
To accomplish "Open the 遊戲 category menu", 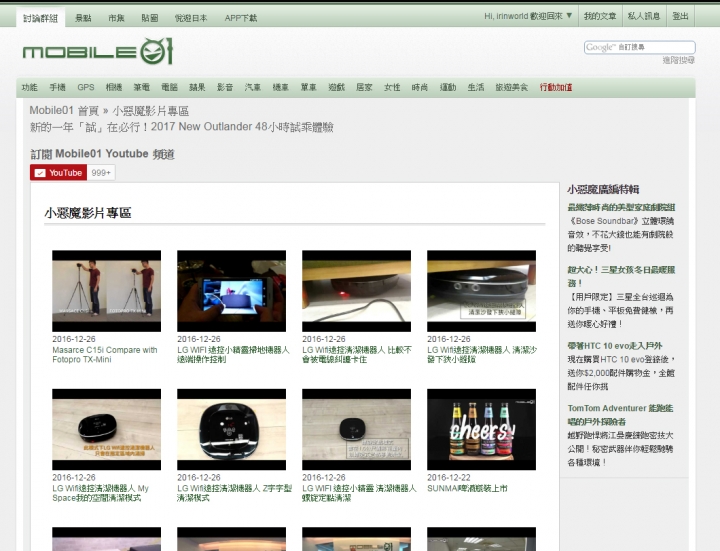I will (336, 87).
